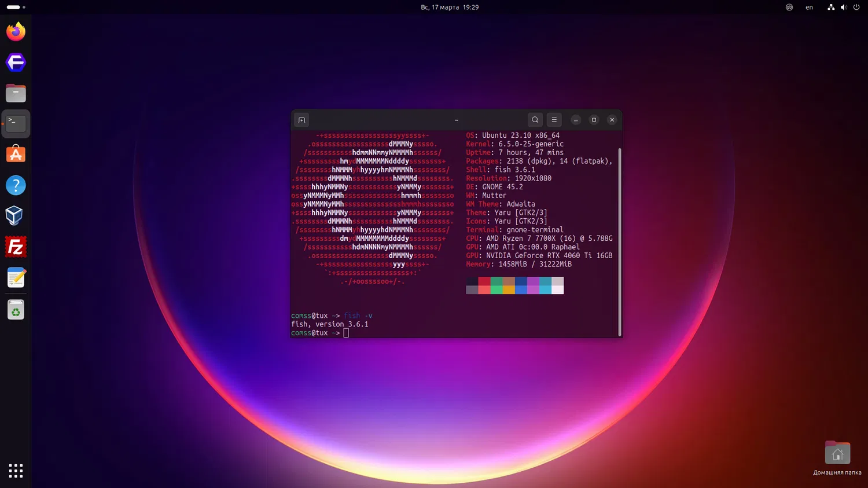Minimize the terminal window
The width and height of the screenshot is (868, 488).
576,120
